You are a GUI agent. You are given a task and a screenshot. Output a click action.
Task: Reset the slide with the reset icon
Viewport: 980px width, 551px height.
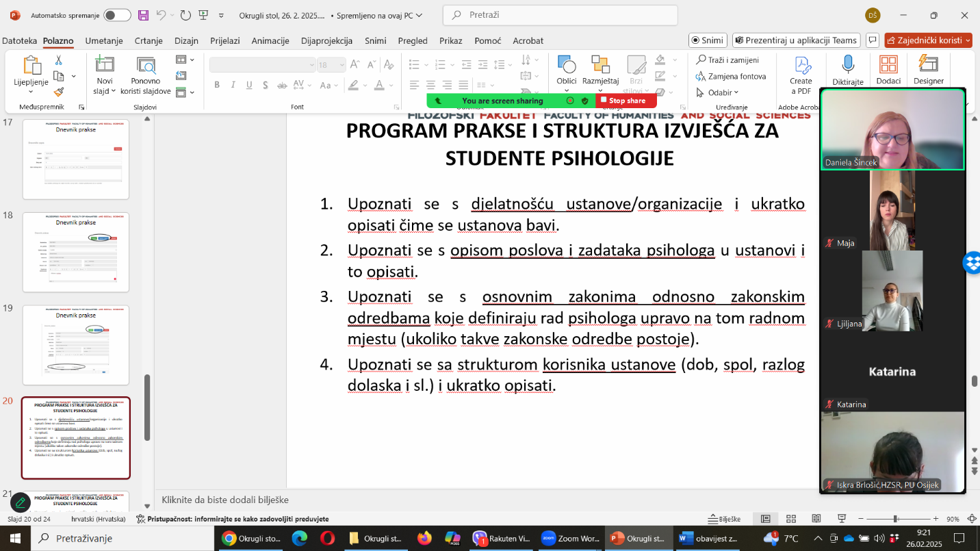(181, 76)
